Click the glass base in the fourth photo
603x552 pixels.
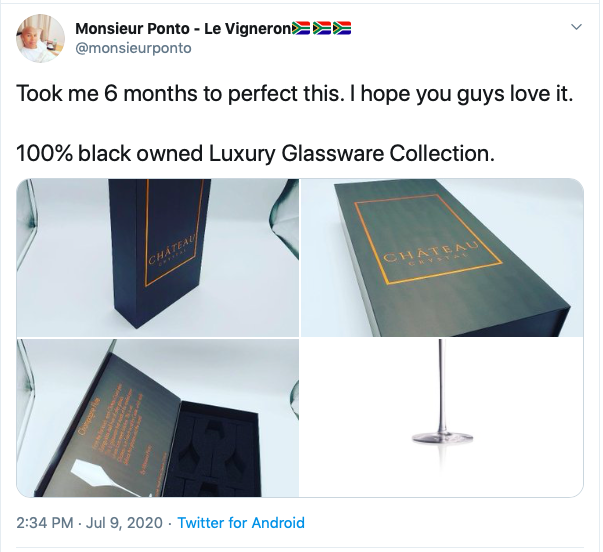tap(442, 438)
